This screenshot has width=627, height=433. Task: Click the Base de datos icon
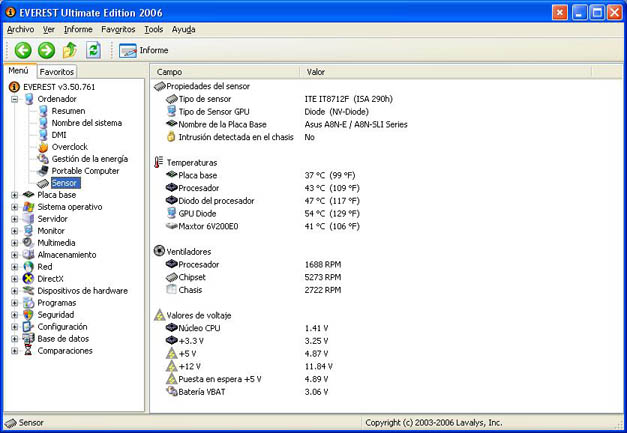[28, 339]
